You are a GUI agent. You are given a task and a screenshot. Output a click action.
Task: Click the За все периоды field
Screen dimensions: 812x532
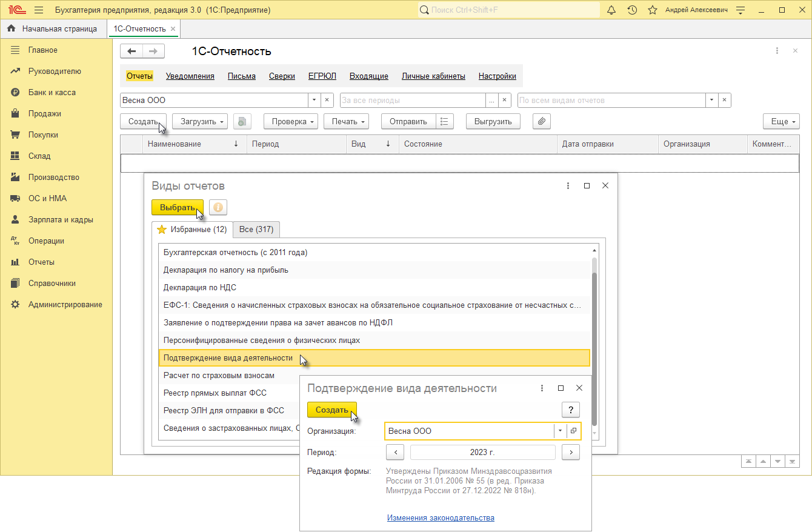pyautogui.click(x=413, y=101)
